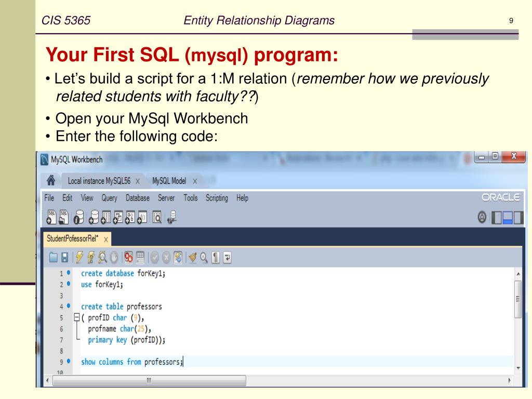Click vertical scrollbar thumb in editor

click(518, 299)
